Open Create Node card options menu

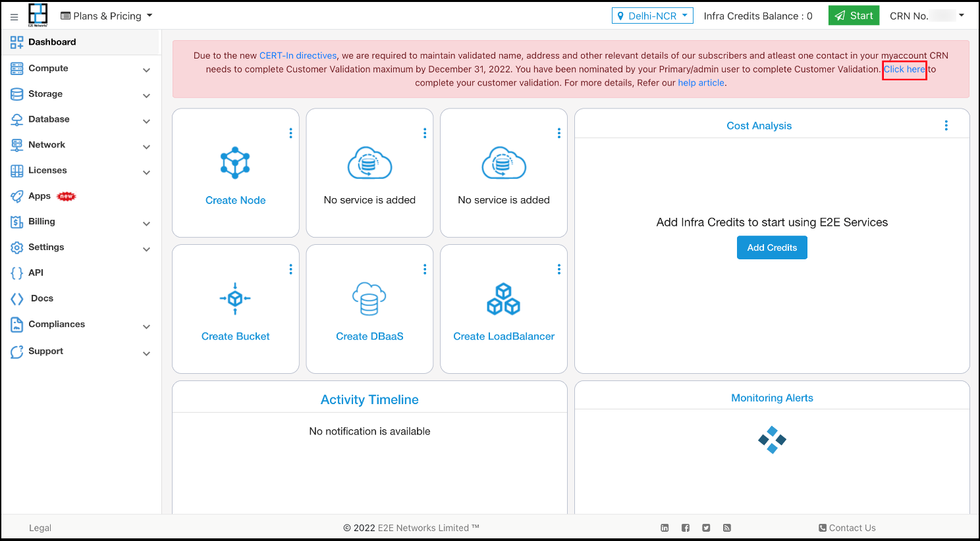pos(290,133)
